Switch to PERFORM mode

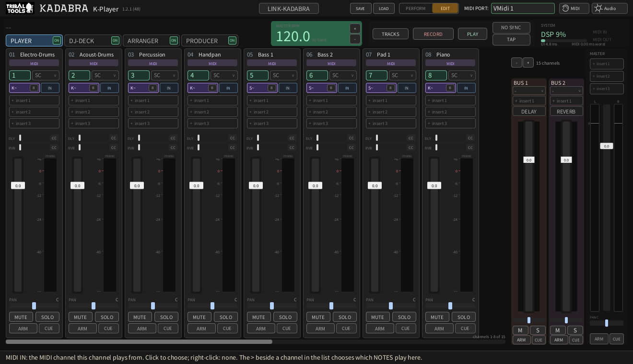pyautogui.click(x=416, y=8)
